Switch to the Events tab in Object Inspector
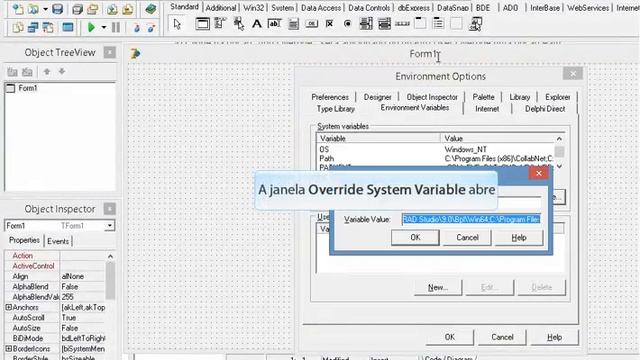 pyautogui.click(x=58, y=241)
